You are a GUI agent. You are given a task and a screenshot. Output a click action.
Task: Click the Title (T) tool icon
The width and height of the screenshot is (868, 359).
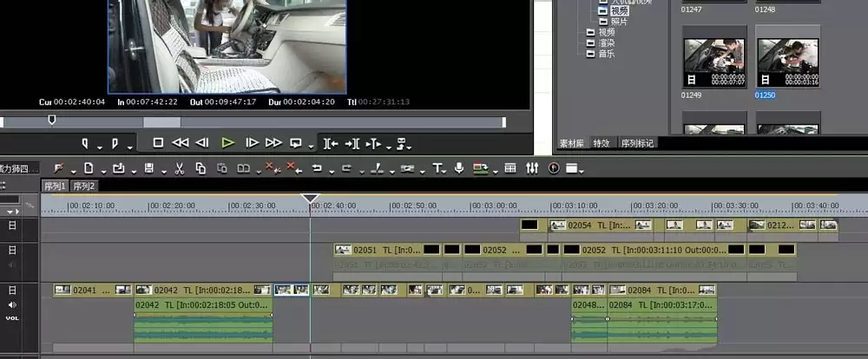pos(437,168)
